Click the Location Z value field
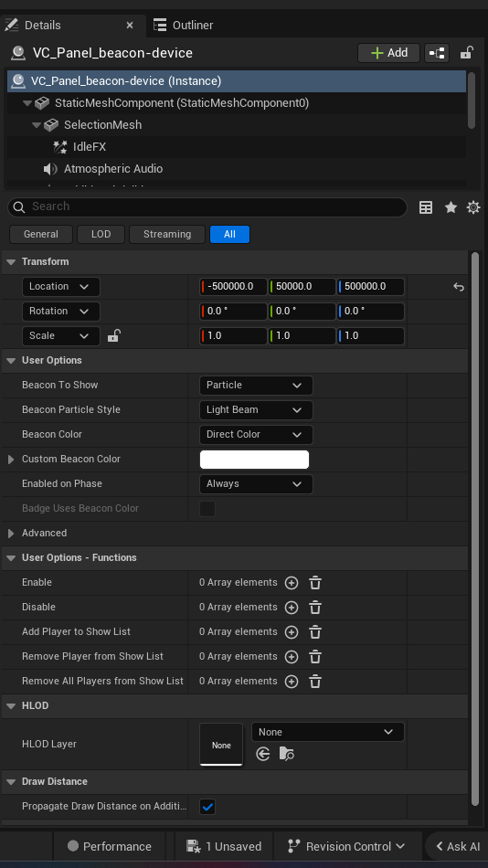The width and height of the screenshot is (488, 868). point(371,287)
